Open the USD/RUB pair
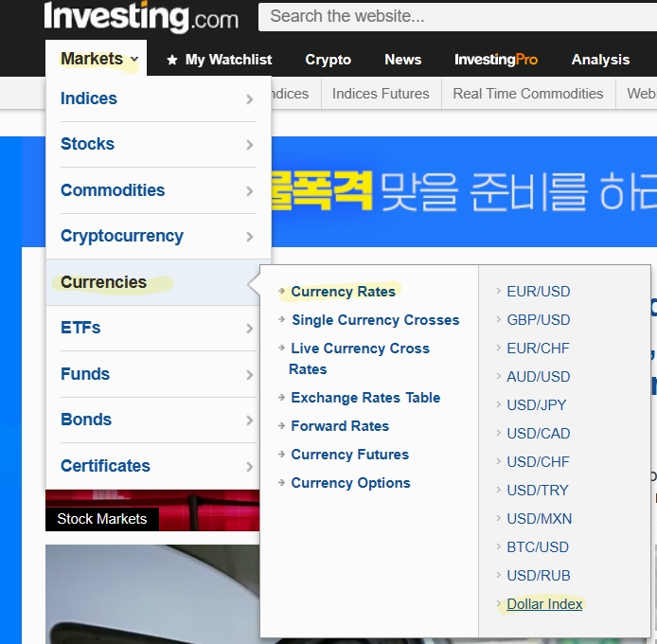Screen dimensions: 657x644 point(539,576)
